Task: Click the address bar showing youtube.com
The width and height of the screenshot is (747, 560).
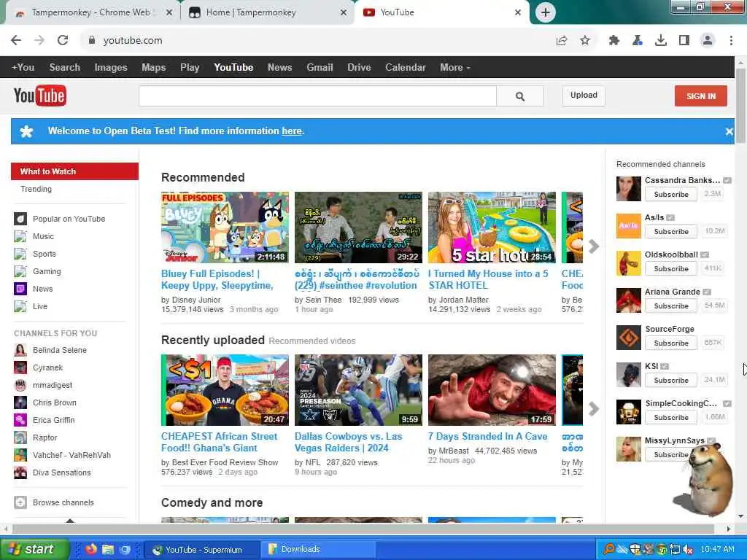Action: click(314, 41)
